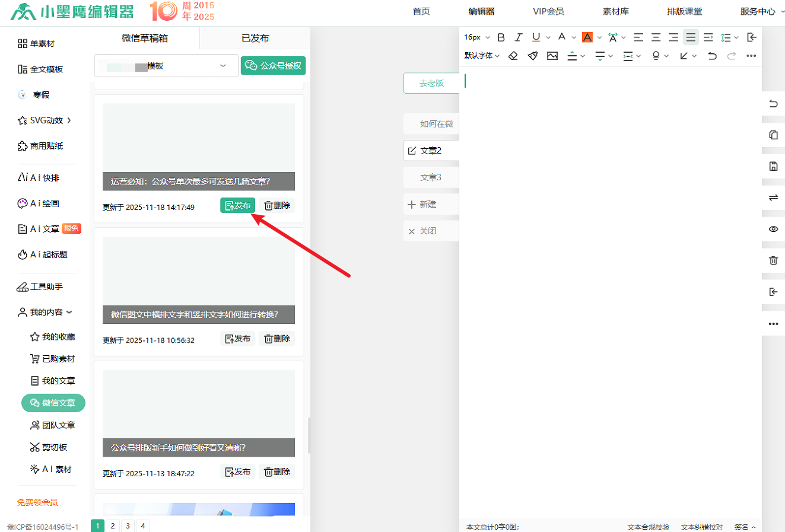The image size is (785, 532).
Task: Switch to the 微信草稿箱 tab
Action: (x=145, y=38)
